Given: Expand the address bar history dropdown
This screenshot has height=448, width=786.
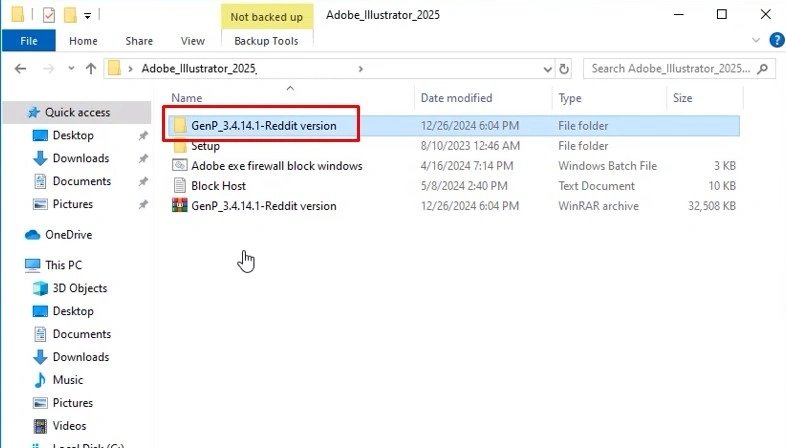Looking at the screenshot, I should click(547, 69).
